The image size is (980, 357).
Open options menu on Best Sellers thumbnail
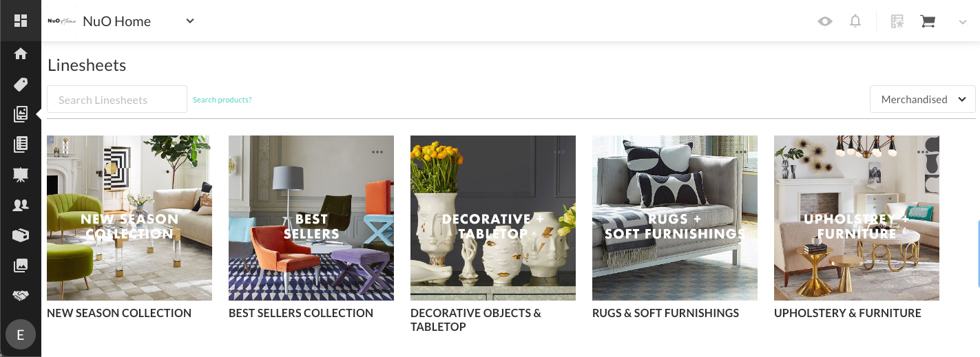(377, 151)
